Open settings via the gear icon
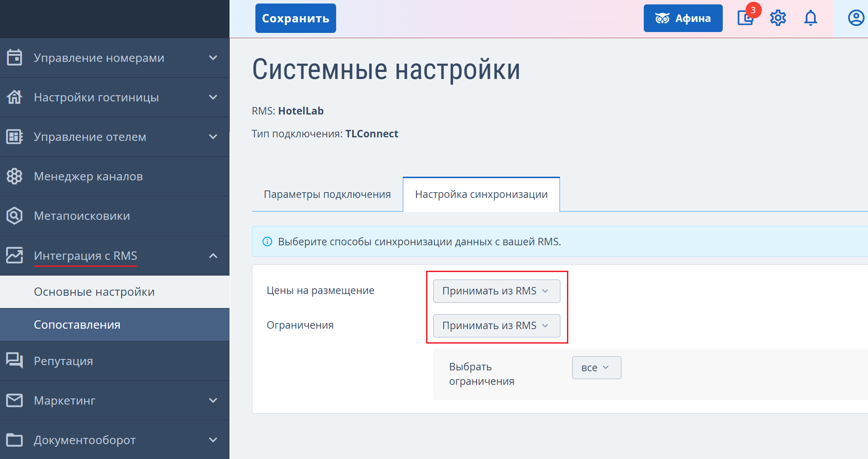868x459 pixels. coord(778,18)
